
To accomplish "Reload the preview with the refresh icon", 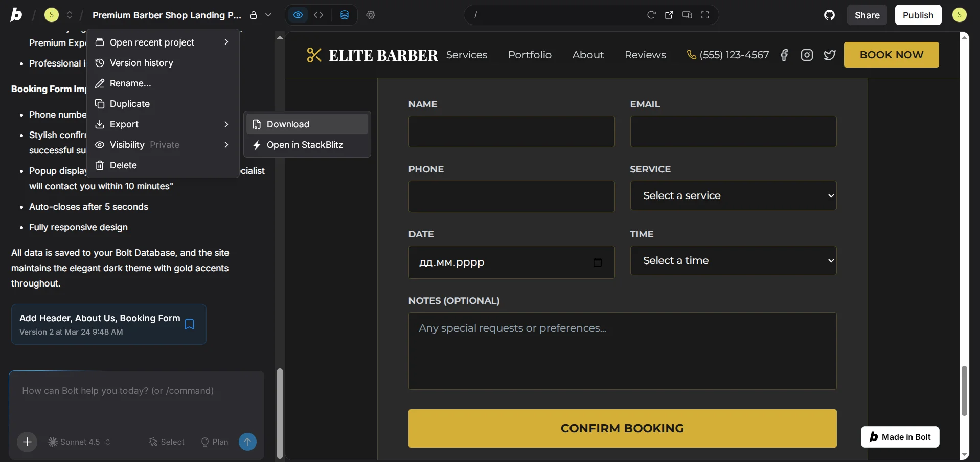I will point(652,15).
